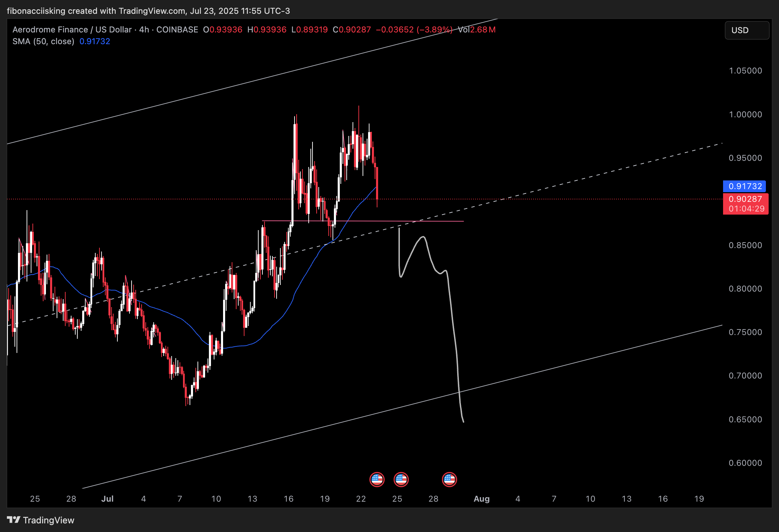Click the Aerodrome Finance / US Dollar symbol title

tap(72, 30)
